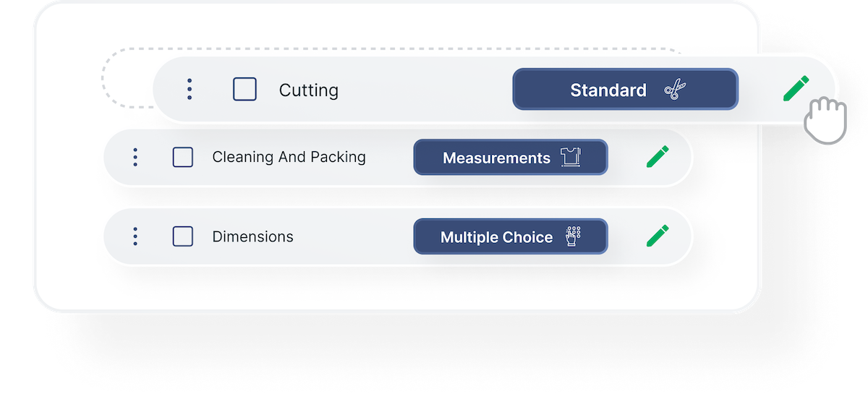Screen dimensions: 868x402
Task: Edit the Cleaning And Packing row
Action: point(658,156)
